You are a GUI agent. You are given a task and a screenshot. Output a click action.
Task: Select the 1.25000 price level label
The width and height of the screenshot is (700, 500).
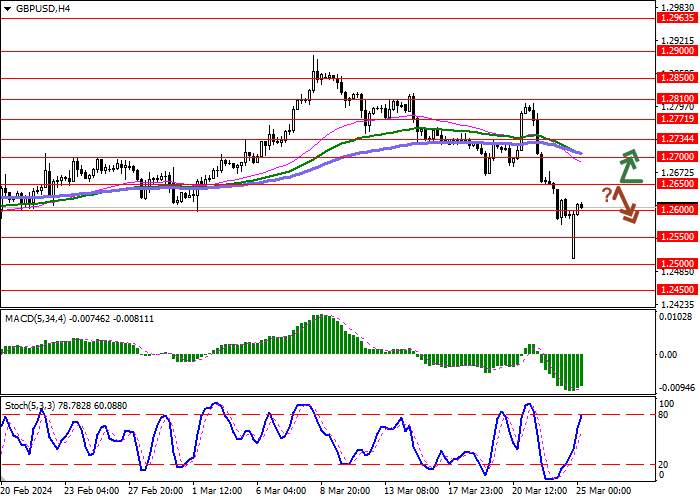point(678,263)
